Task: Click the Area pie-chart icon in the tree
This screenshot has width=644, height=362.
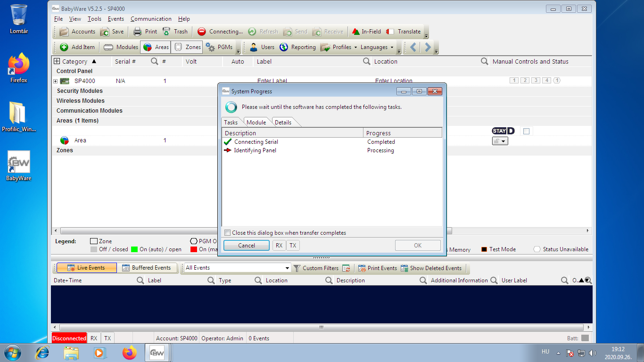Action: tap(65, 140)
